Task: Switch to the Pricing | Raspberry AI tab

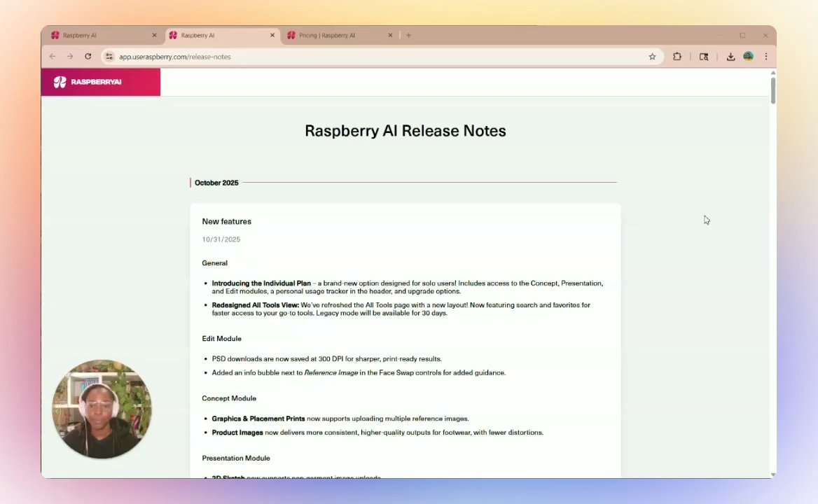Action: tap(340, 36)
